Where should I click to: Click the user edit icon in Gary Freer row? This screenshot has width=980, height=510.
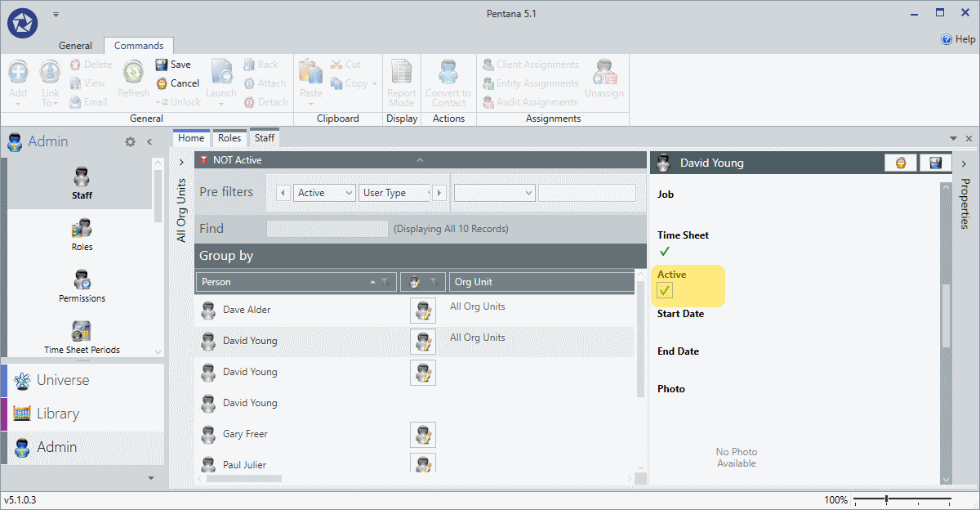click(x=423, y=434)
